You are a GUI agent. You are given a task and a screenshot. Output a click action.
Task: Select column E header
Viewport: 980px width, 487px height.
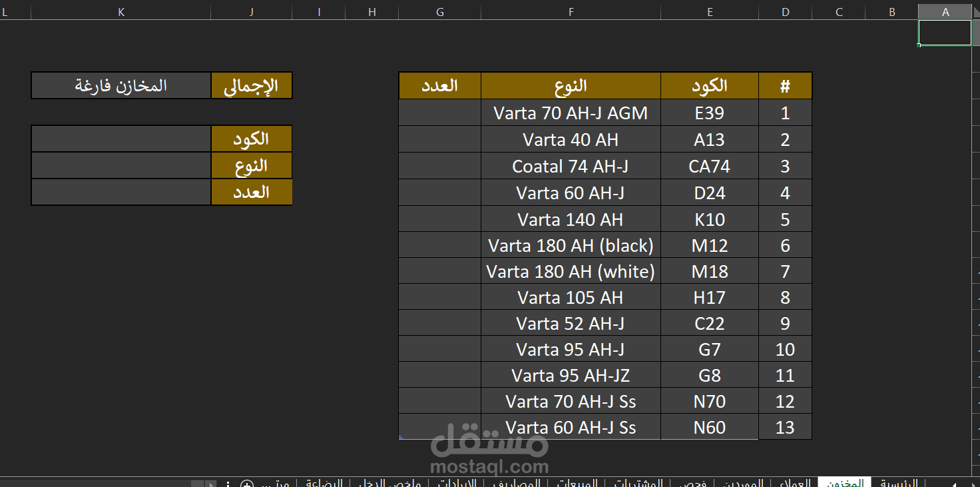click(710, 12)
